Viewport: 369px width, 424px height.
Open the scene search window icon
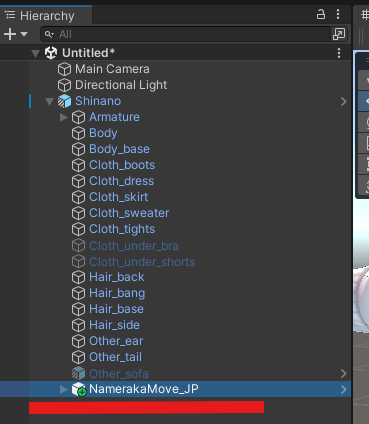[339, 34]
